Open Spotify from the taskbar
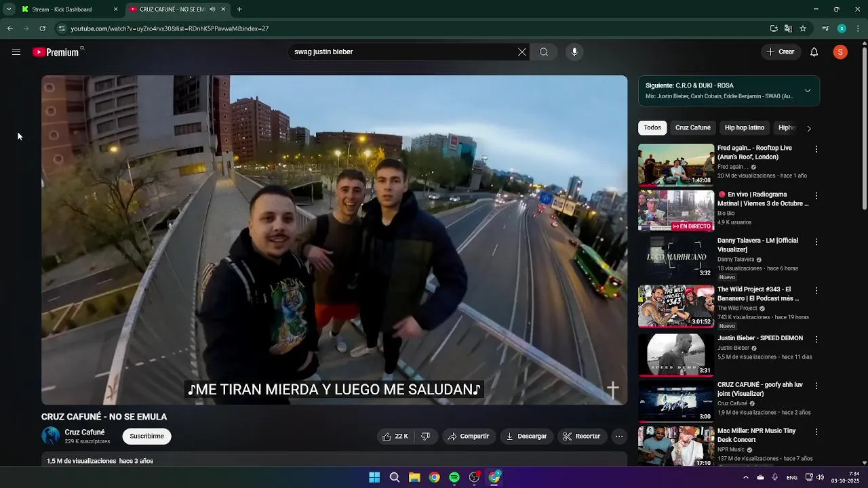 coord(454,477)
